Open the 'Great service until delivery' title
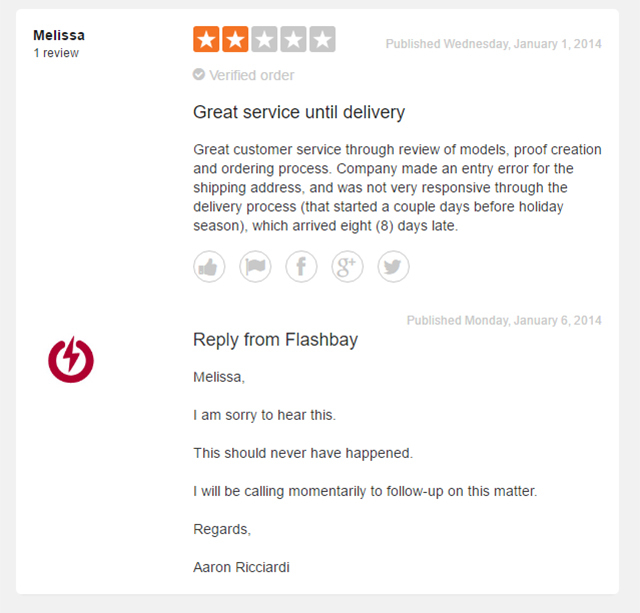The image size is (640, 613). 299,112
